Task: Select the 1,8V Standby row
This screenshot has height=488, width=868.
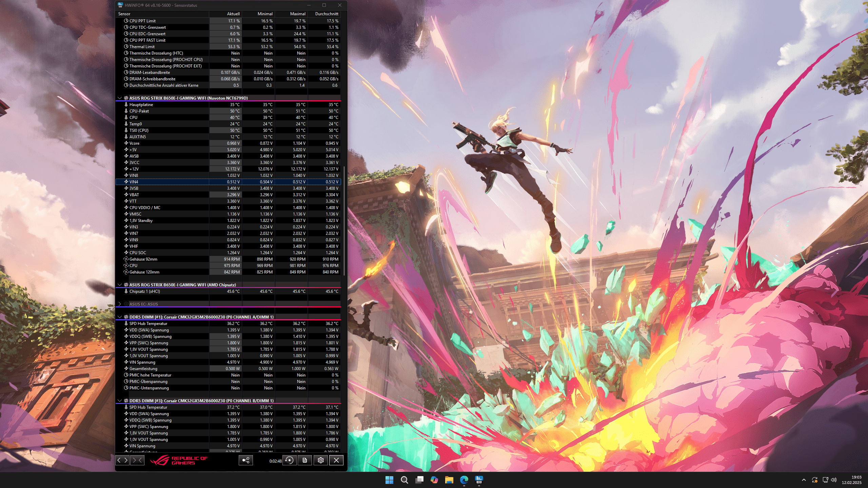Action: (x=228, y=220)
